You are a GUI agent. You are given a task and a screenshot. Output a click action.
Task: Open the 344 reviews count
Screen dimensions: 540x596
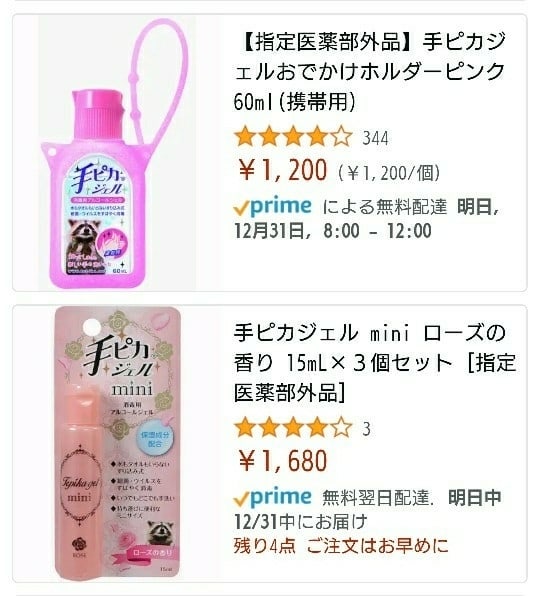pyautogui.click(x=375, y=138)
